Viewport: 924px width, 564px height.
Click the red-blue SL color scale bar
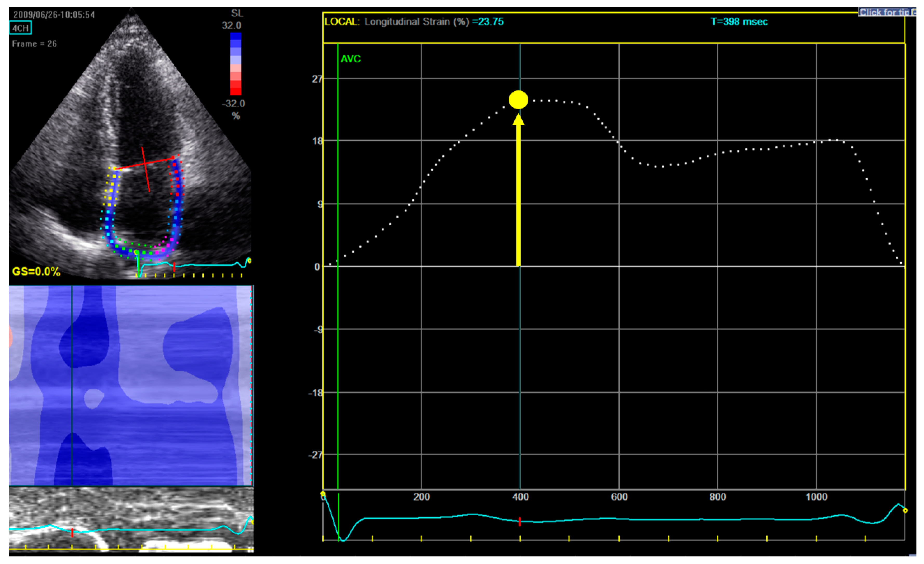236,64
